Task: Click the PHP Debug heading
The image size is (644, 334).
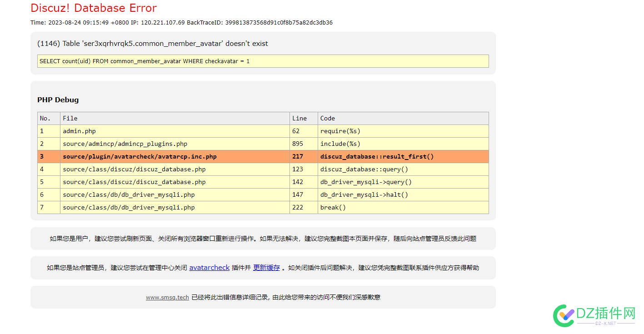Action: [x=58, y=100]
